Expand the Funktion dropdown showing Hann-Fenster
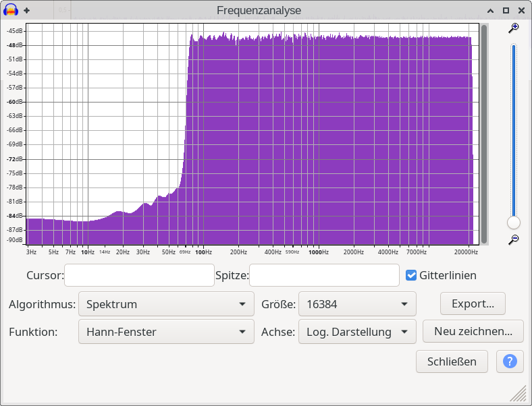Viewport: 532px width, 406px height. (x=166, y=332)
